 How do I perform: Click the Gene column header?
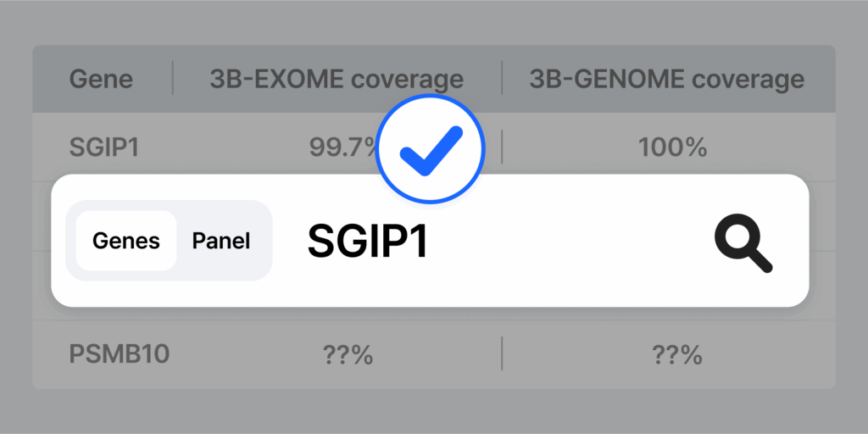pyautogui.click(x=101, y=79)
